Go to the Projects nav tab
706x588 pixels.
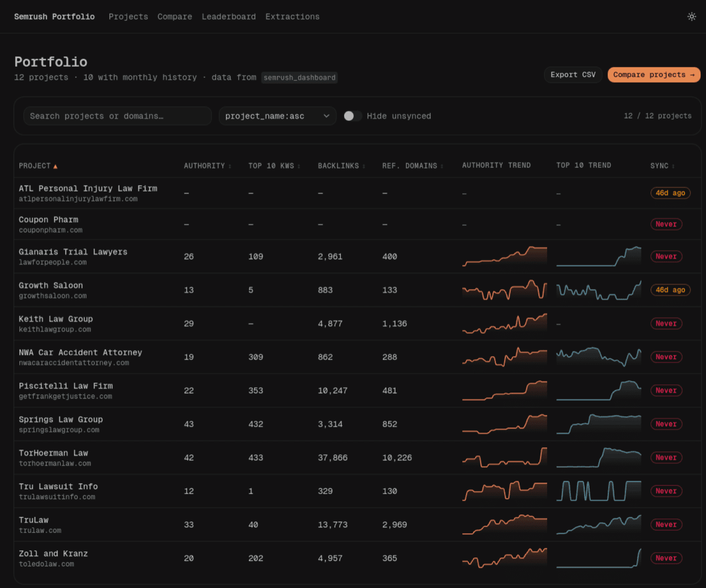[128, 17]
